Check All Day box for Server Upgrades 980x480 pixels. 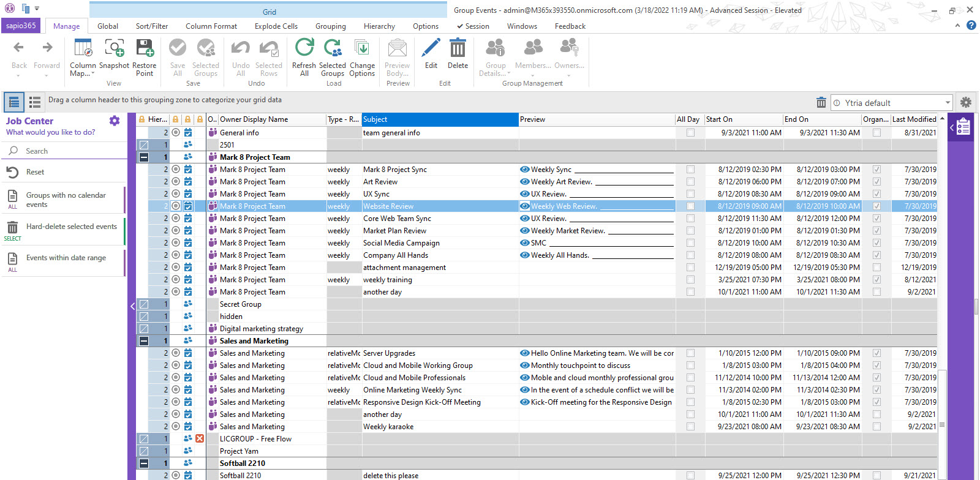point(690,353)
